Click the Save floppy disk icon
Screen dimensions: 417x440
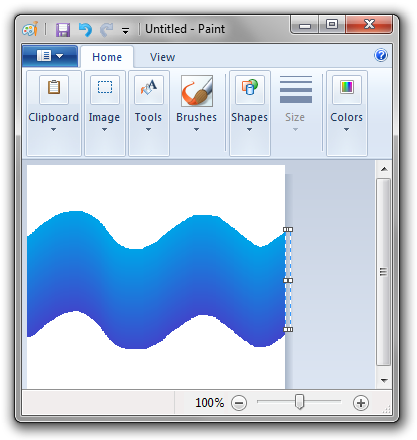point(63,30)
